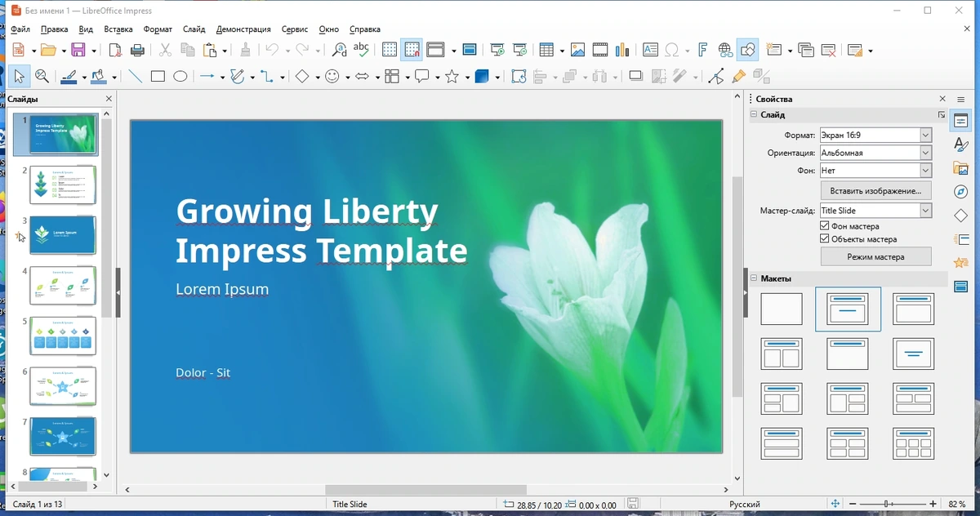Open the Gallery sidebar tab
The image size is (980, 516).
click(x=961, y=168)
